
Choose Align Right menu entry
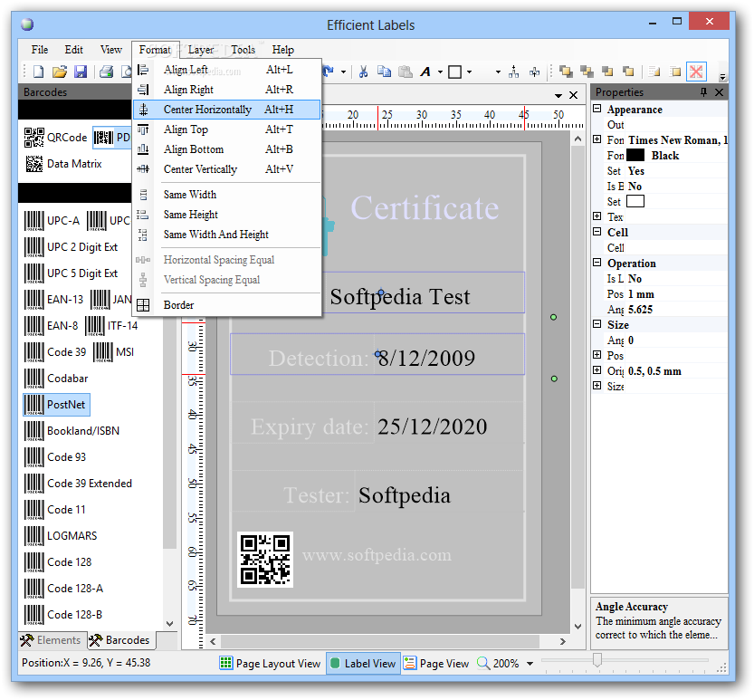[x=226, y=90]
